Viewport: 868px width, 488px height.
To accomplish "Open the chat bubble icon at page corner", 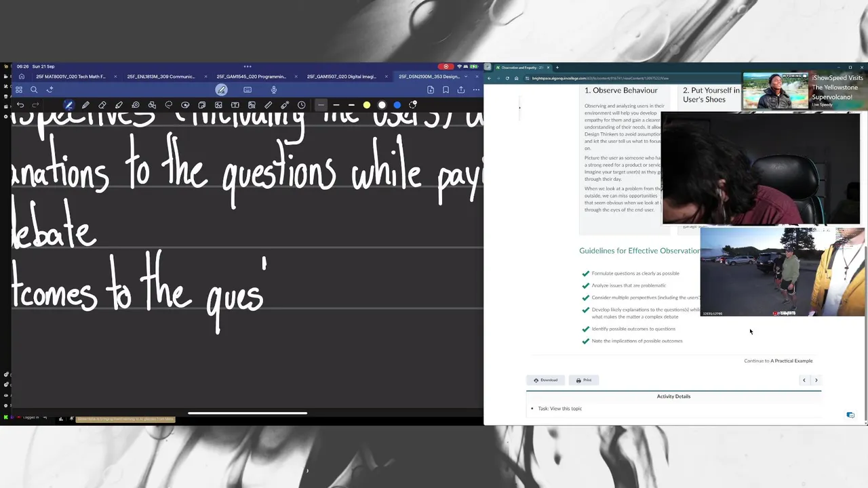I will pos(850,415).
